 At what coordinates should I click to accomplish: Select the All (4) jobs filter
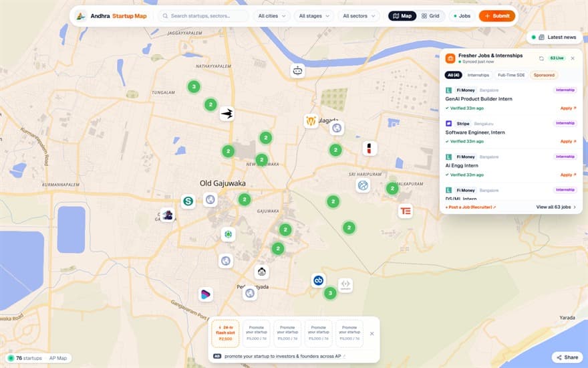coord(454,75)
